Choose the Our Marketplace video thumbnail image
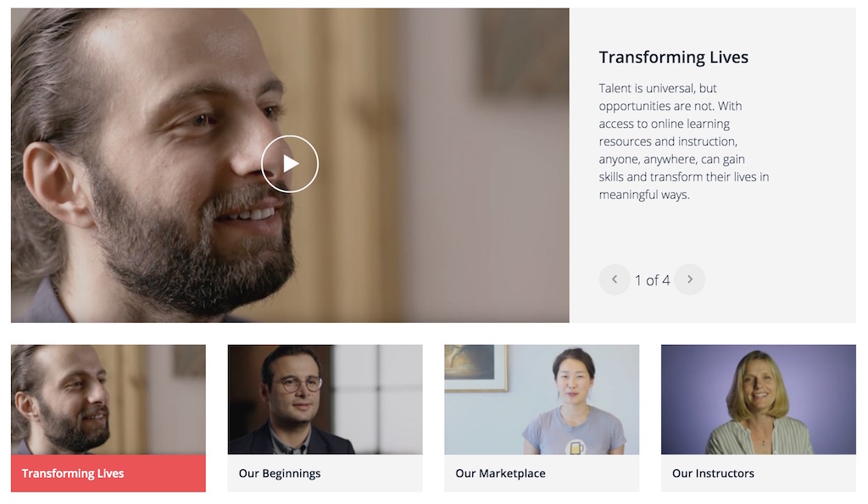 542,400
